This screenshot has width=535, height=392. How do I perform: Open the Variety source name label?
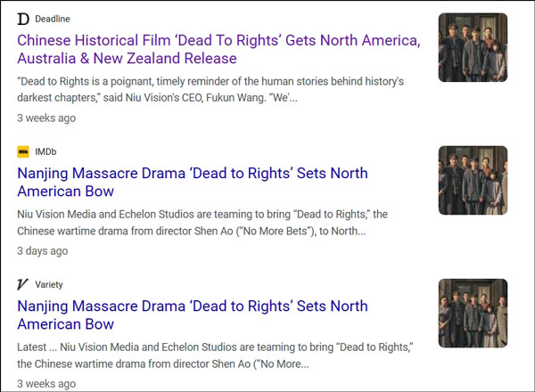coord(49,284)
